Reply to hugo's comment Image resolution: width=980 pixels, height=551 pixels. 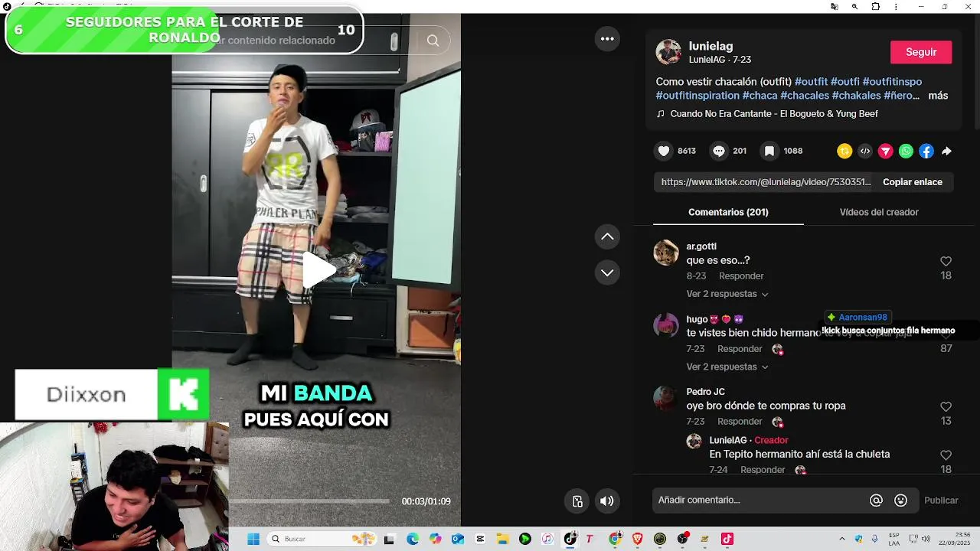(x=740, y=348)
